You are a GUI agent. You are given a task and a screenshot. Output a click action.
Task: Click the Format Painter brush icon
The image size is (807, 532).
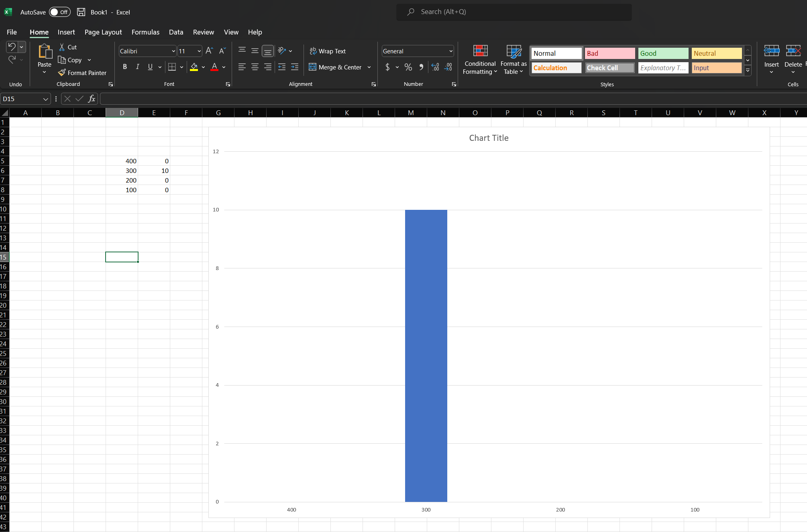pos(62,73)
